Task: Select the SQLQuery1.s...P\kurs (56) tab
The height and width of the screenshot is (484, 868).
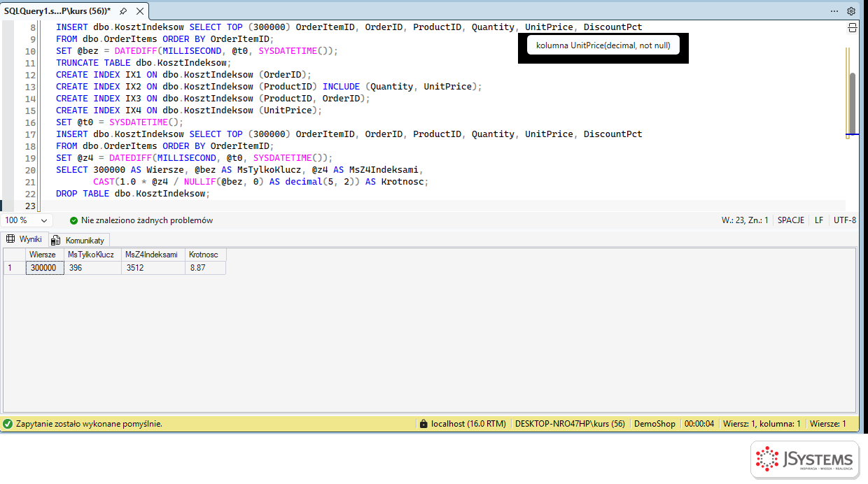Action: (x=57, y=11)
